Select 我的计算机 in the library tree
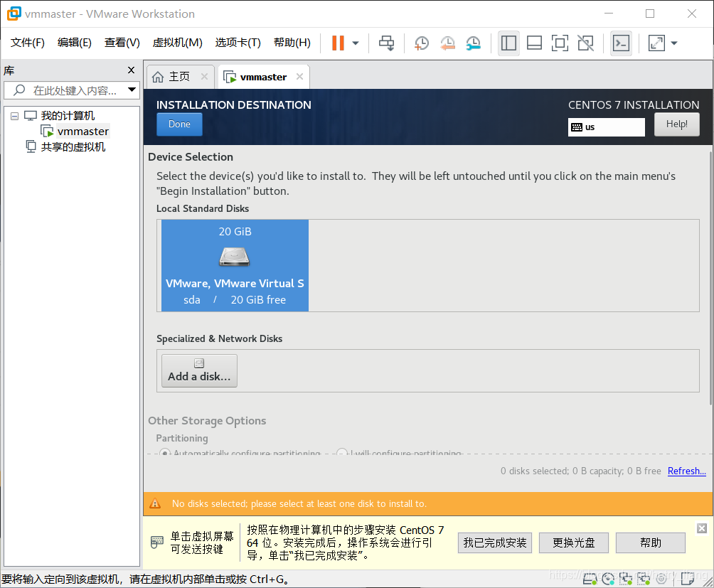Screen dimensions: 714x588 68,116
